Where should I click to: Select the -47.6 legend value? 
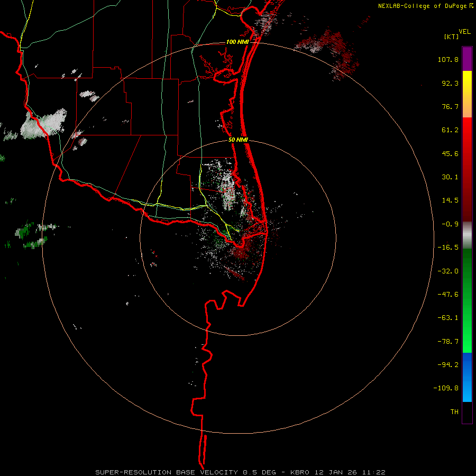(448, 295)
